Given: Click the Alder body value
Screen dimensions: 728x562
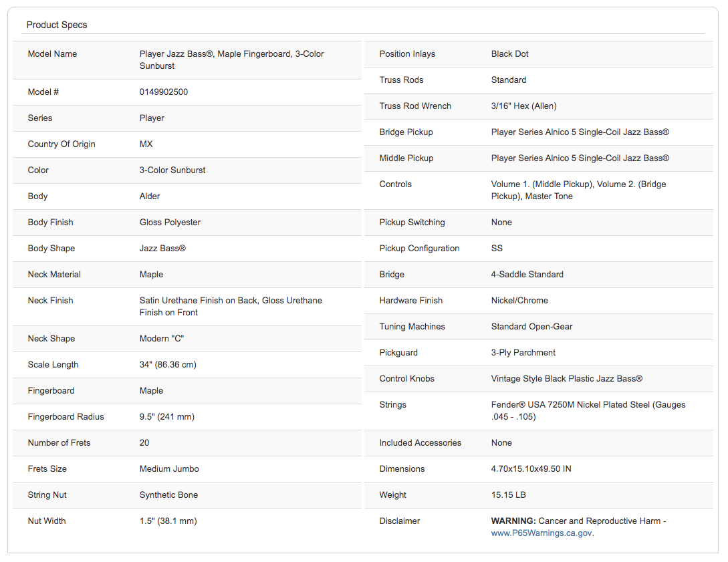Looking at the screenshot, I should coord(150,196).
